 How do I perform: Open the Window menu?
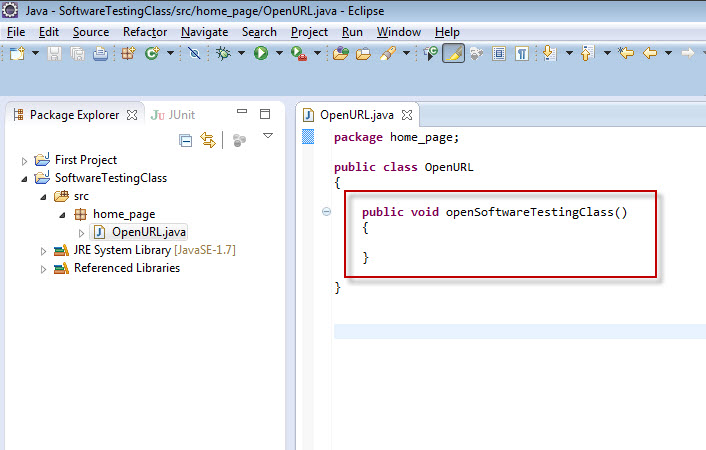click(x=399, y=32)
